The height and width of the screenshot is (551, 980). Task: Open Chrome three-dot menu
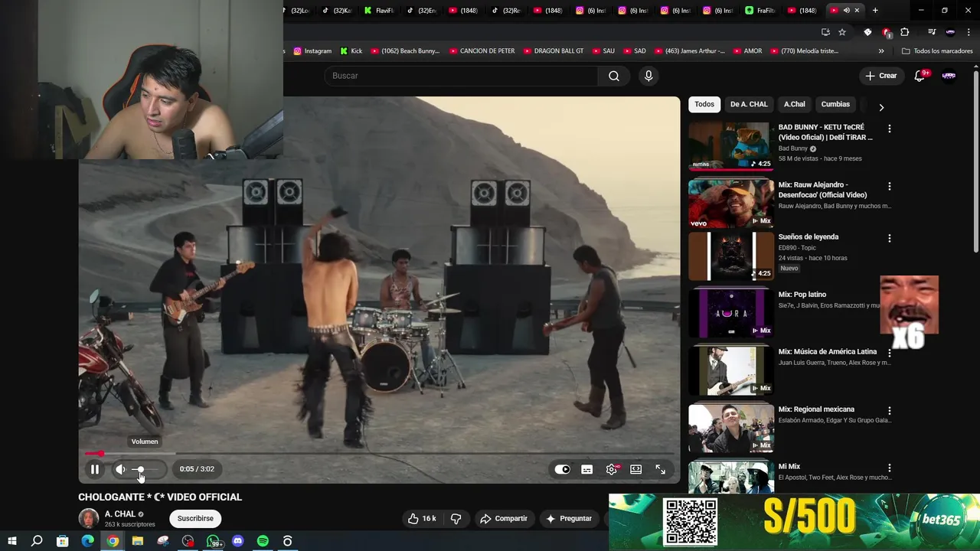(x=969, y=32)
